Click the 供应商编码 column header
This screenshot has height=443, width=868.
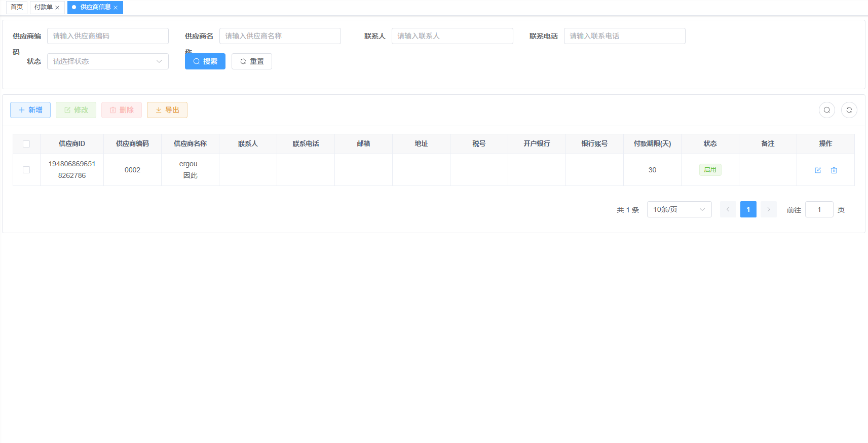133,144
